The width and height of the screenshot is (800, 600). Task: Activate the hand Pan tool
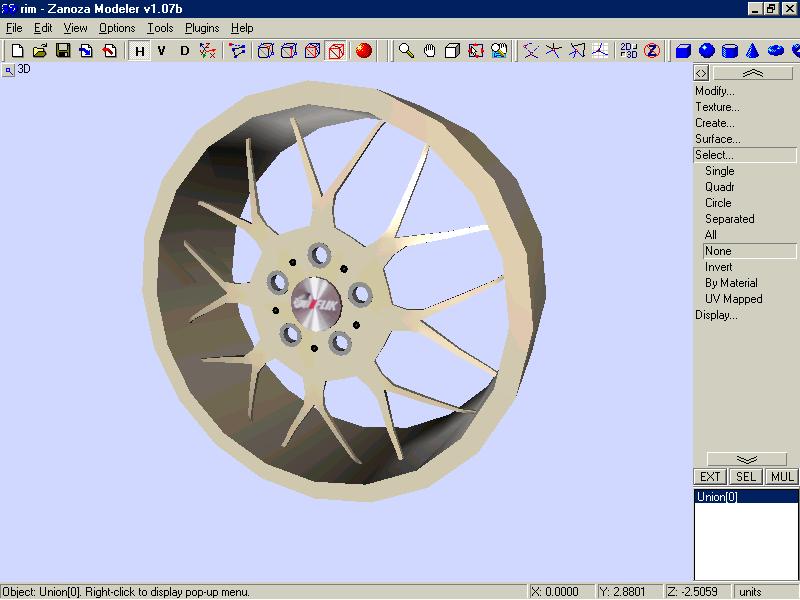[x=430, y=50]
